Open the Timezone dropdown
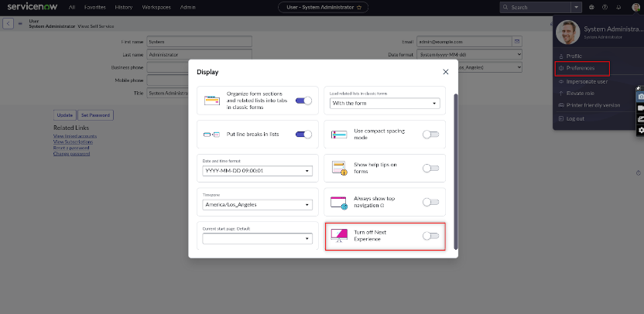Viewport: 644px width, 314px height. 257,205
